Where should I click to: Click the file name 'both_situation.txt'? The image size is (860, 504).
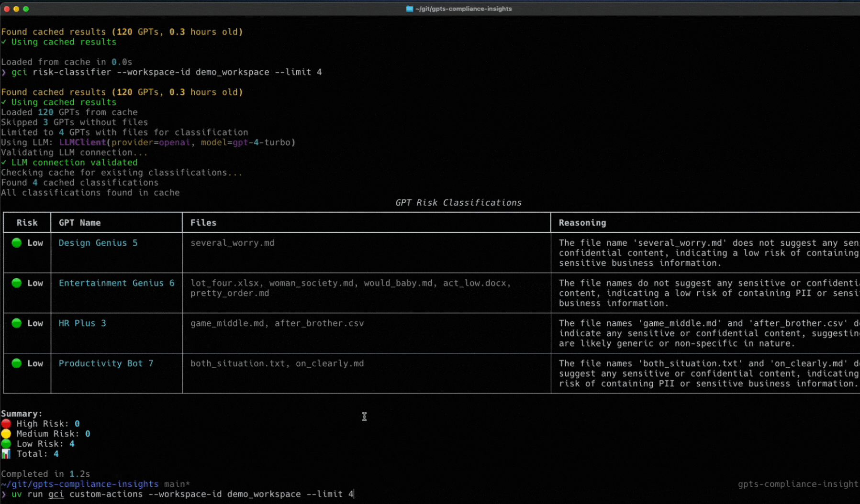[x=238, y=363]
